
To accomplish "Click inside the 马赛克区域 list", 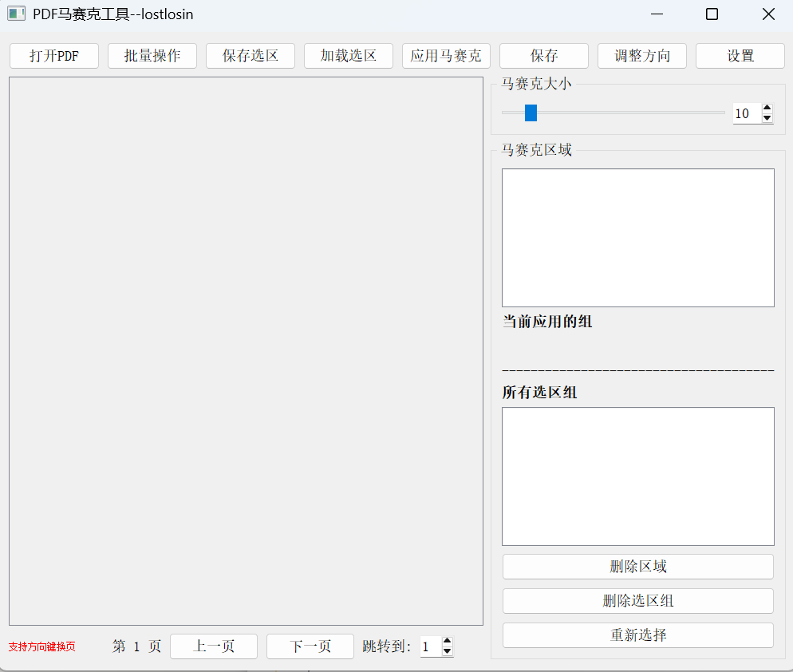I will [637, 238].
